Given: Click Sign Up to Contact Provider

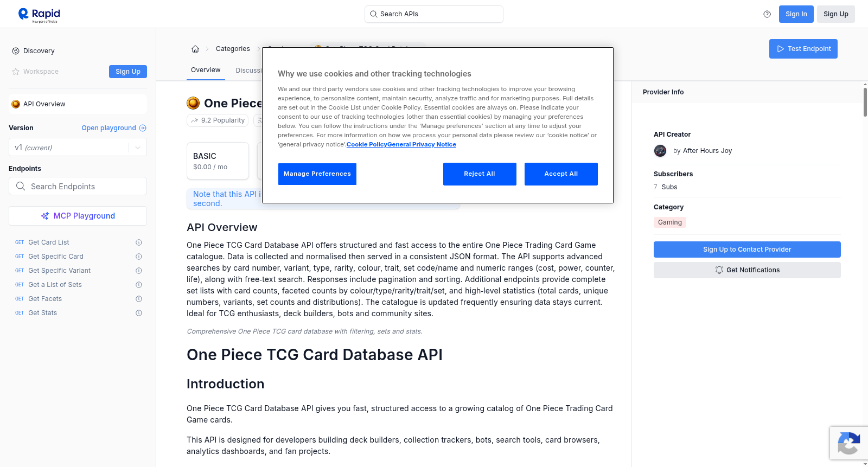Looking at the screenshot, I should (747, 250).
